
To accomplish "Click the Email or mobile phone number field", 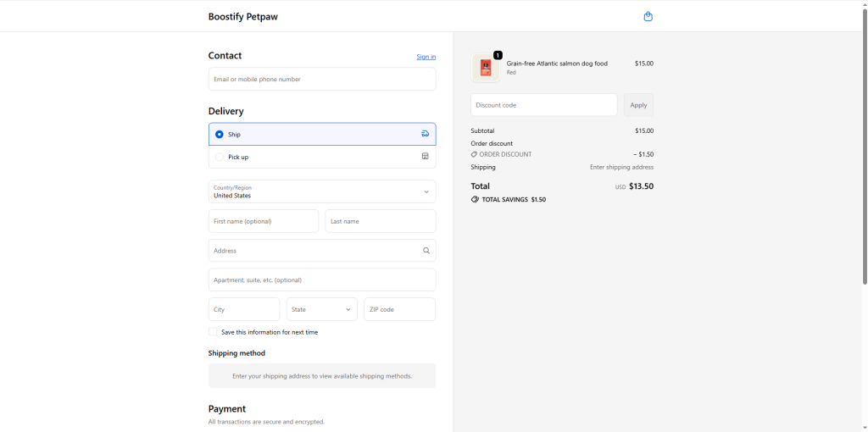I will pyautogui.click(x=322, y=79).
